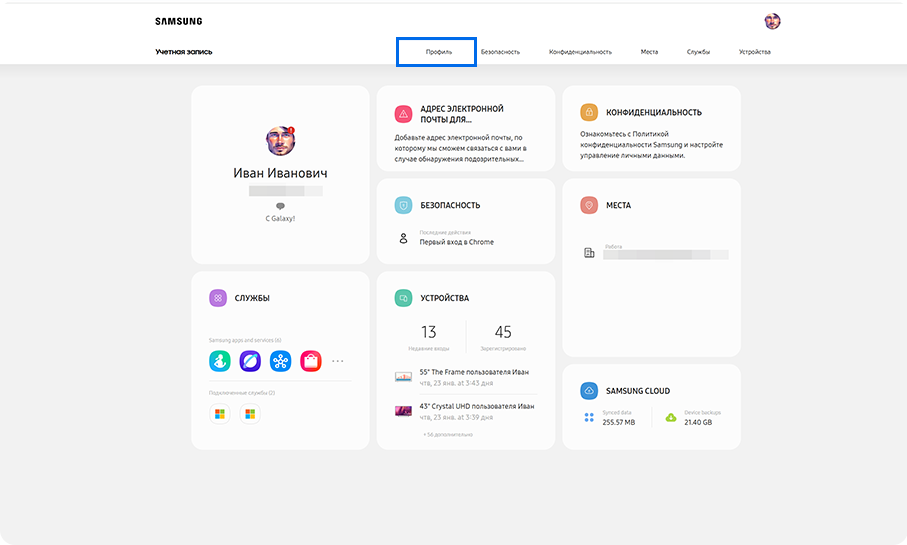Select 55" The Frame пользователя Иван row
Image resolution: width=907 pixels, height=545 pixels.
pyautogui.click(x=466, y=377)
